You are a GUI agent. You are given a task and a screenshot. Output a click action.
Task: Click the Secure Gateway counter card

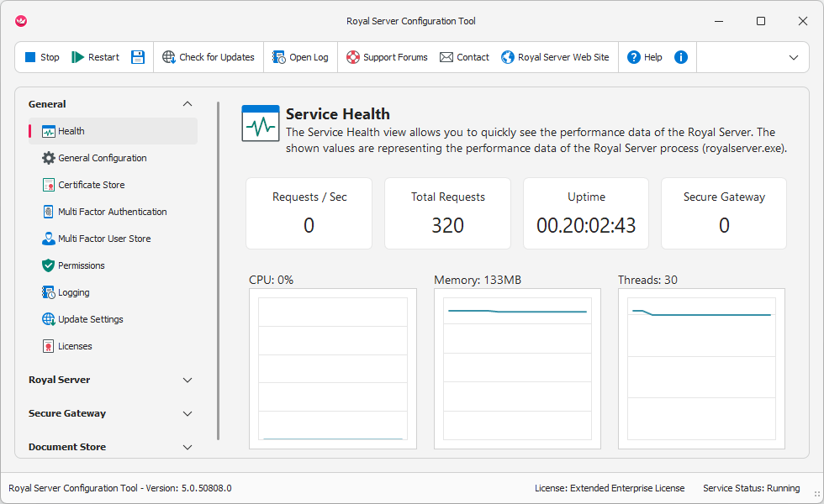coord(724,213)
